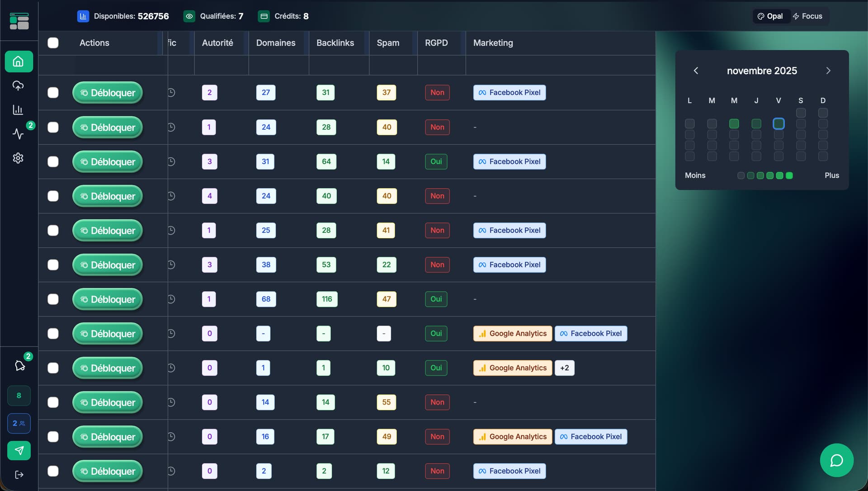This screenshot has width=868, height=491.
Task: Check the first row's checkbox
Action: coord(53,93)
